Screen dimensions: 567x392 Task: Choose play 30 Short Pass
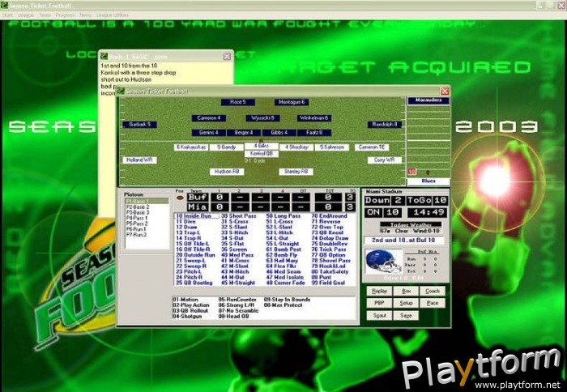click(238, 216)
